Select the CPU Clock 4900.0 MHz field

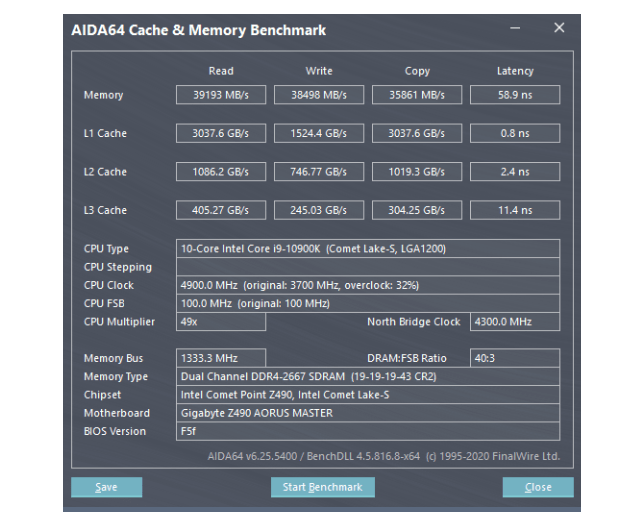368,285
